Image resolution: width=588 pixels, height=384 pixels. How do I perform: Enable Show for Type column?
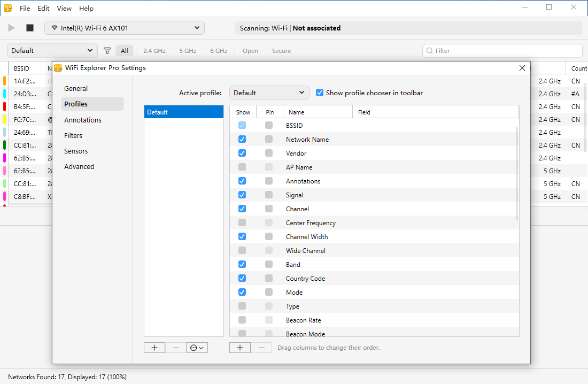coord(242,306)
